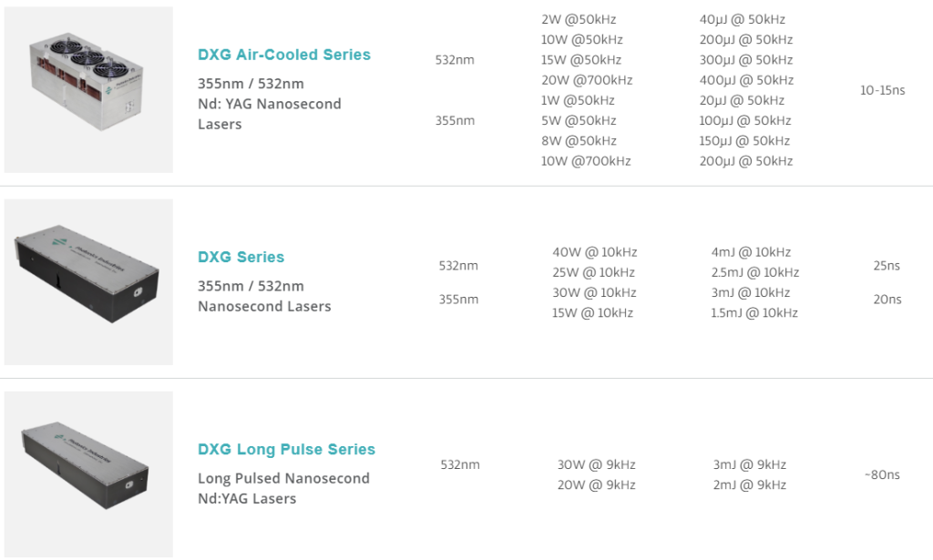Select the Long Pulsed Nanosecond Nd:YAG Lasers text
933x560 pixels.
tap(283, 488)
